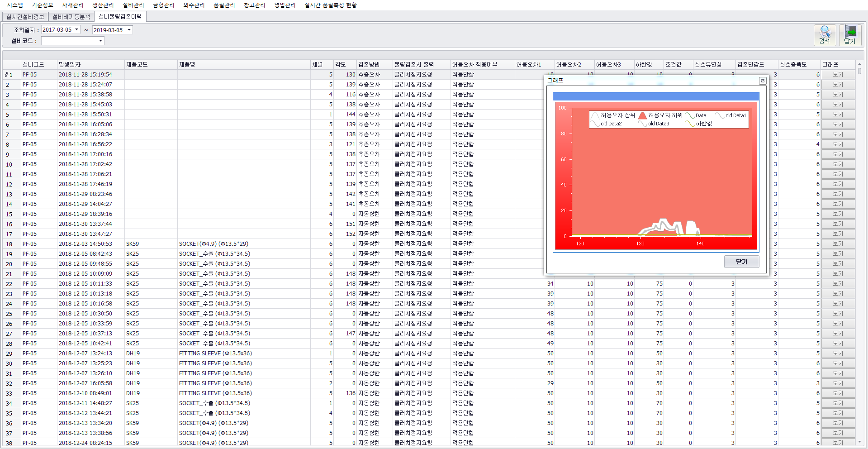
Task: Click the blue bar above the chart
Action: coord(655,96)
